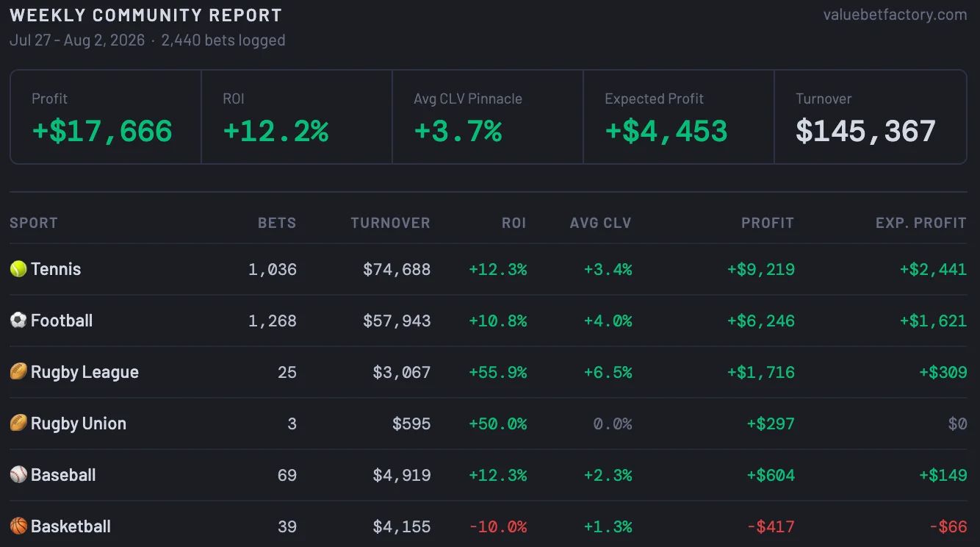Click the Basketball negative profit value

pos(771,526)
